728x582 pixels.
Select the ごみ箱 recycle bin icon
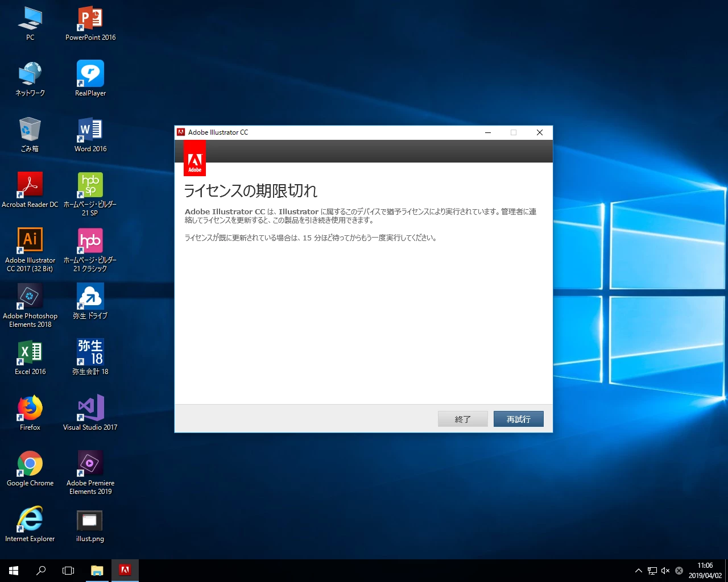pos(30,134)
